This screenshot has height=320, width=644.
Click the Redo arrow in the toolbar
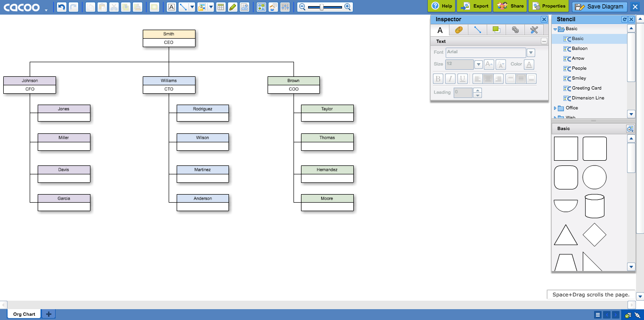(73, 7)
